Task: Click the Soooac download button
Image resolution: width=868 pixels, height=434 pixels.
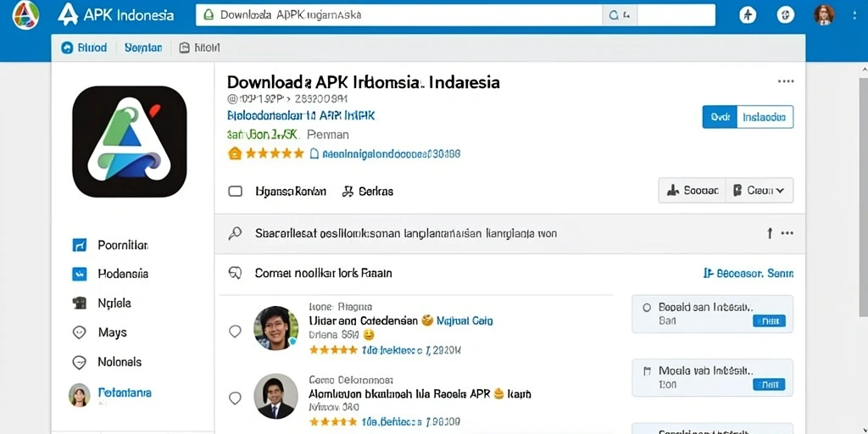Action: 692,191
